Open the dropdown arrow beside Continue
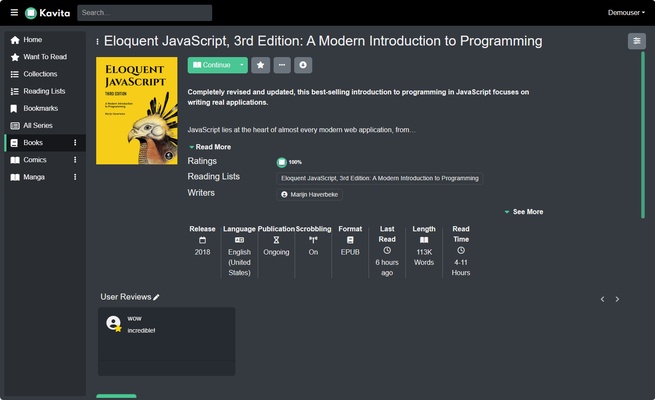The image size is (655, 400). click(x=241, y=65)
